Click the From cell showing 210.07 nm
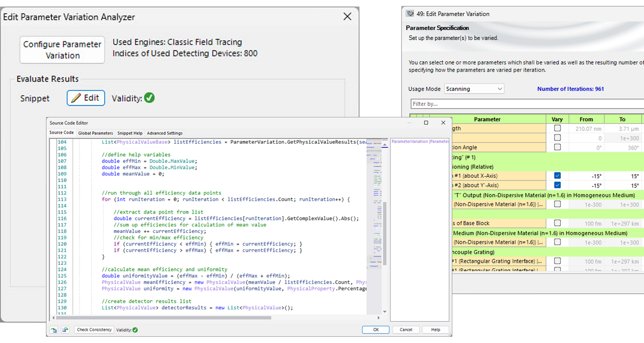Image resolution: width=644 pixels, height=343 pixels. 586,129
